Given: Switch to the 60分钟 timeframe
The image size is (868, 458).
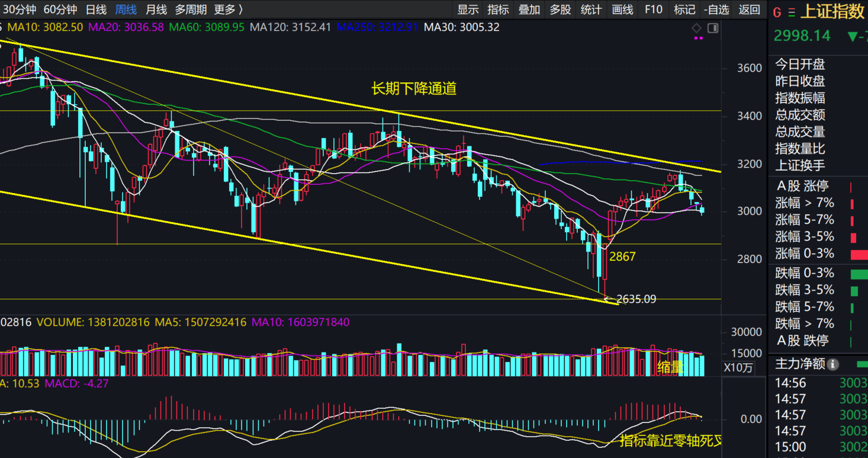Looking at the screenshot, I should coord(60,9).
